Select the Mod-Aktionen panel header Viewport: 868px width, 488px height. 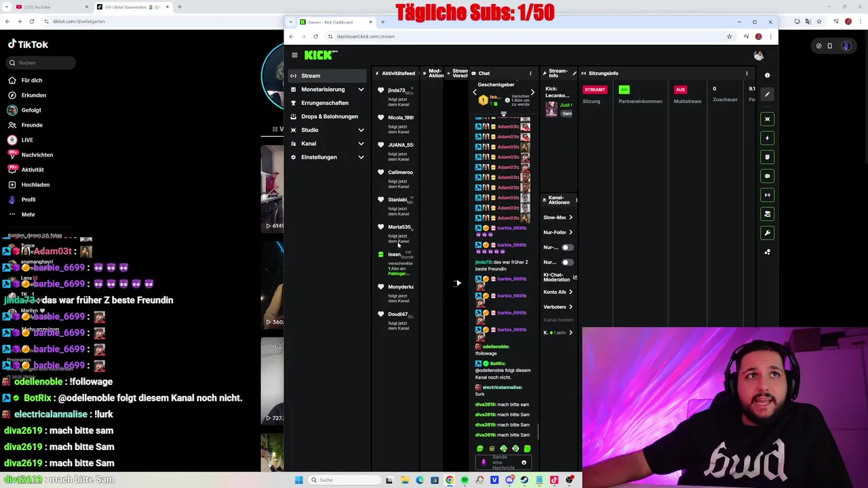433,73
